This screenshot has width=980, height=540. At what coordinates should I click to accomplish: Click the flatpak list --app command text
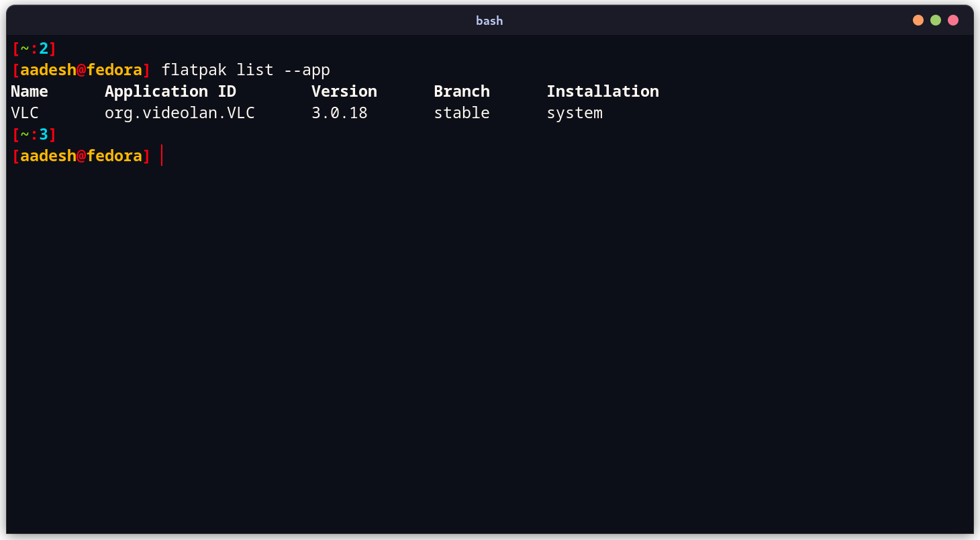tap(246, 69)
